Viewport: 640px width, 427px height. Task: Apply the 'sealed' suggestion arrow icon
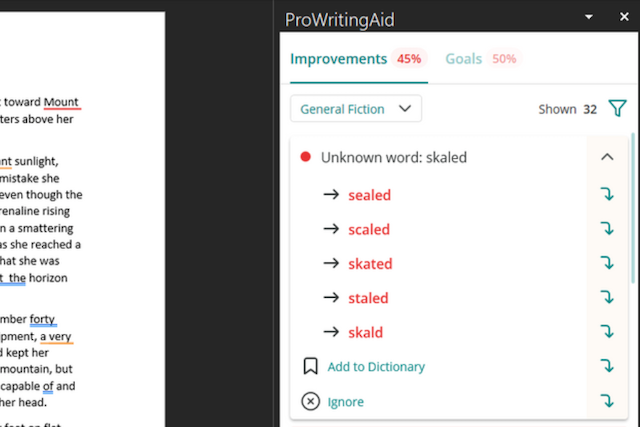tap(607, 194)
